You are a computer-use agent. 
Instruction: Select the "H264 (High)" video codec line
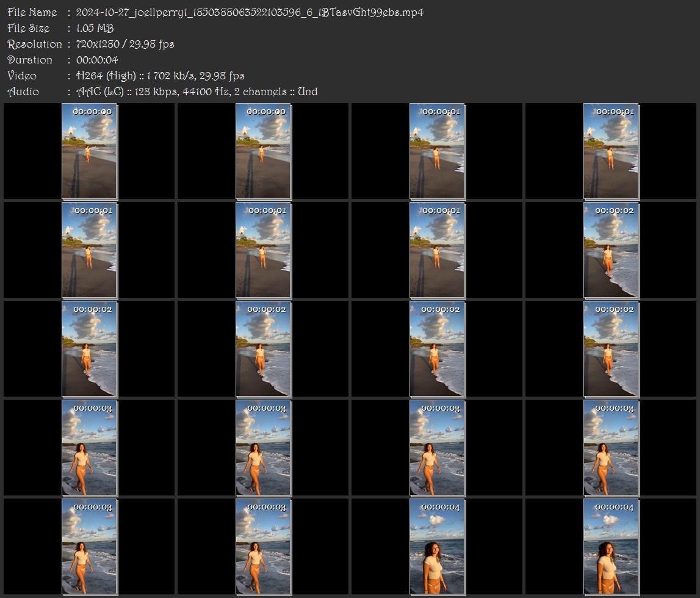(x=161, y=76)
